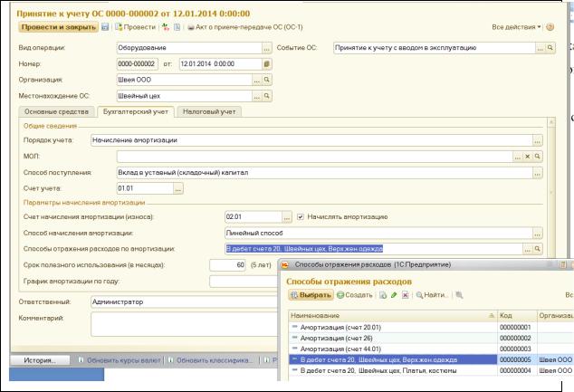Click code cell 000000001
This screenshot has width=574, height=392.
(517, 328)
